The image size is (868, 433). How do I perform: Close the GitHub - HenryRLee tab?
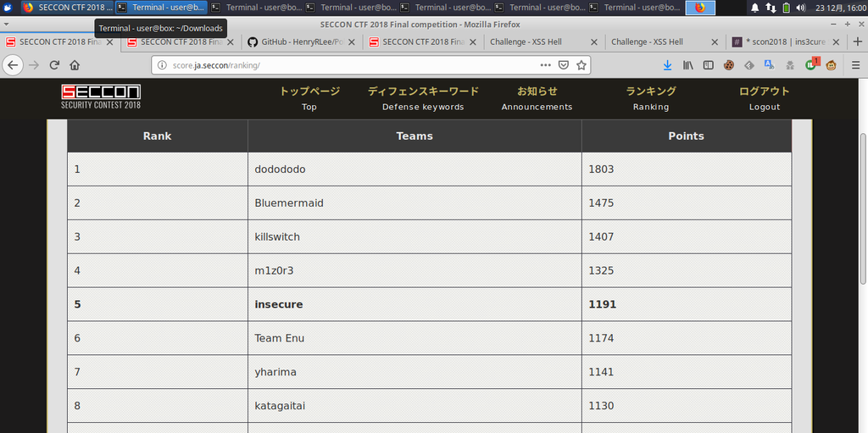[352, 42]
